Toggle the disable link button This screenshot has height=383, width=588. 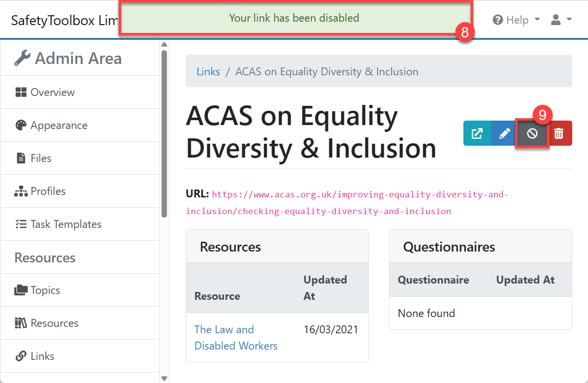532,133
